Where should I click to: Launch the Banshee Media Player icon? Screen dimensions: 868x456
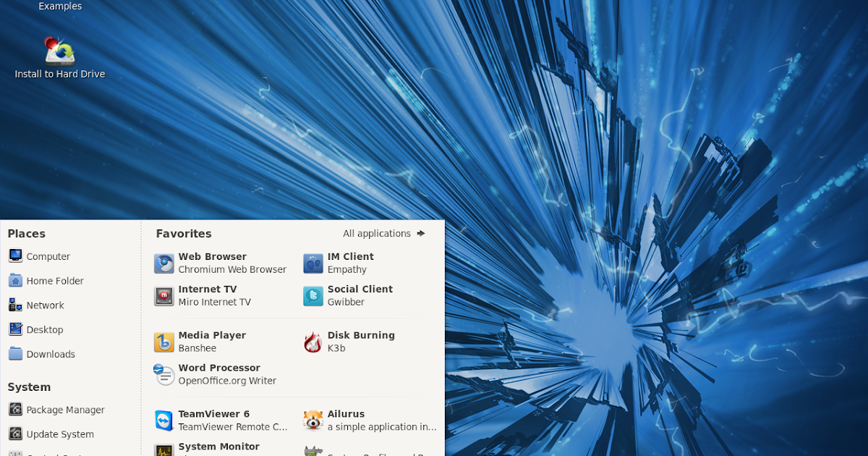[164, 342]
